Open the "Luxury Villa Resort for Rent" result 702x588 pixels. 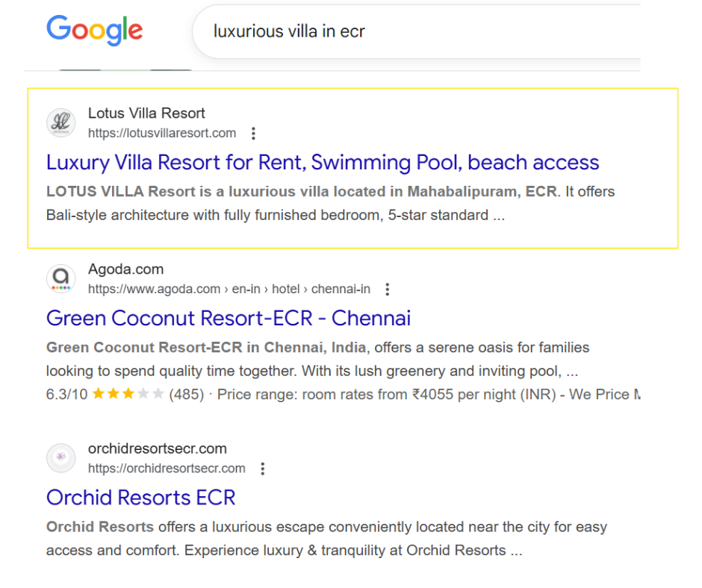(322, 163)
